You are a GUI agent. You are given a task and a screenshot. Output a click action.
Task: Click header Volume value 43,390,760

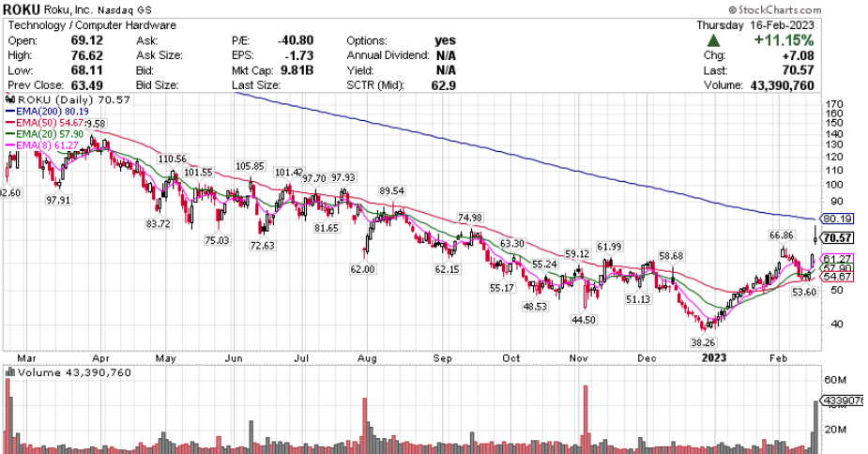783,85
